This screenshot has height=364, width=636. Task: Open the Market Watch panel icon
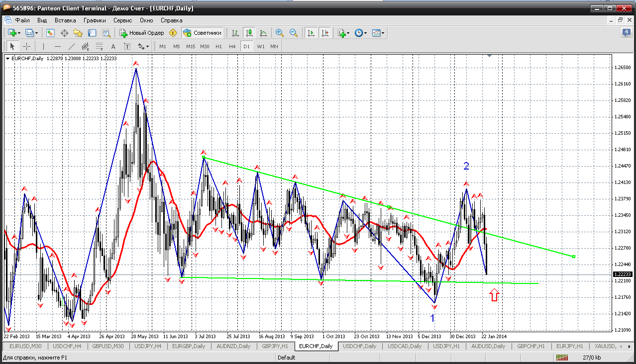coord(50,33)
